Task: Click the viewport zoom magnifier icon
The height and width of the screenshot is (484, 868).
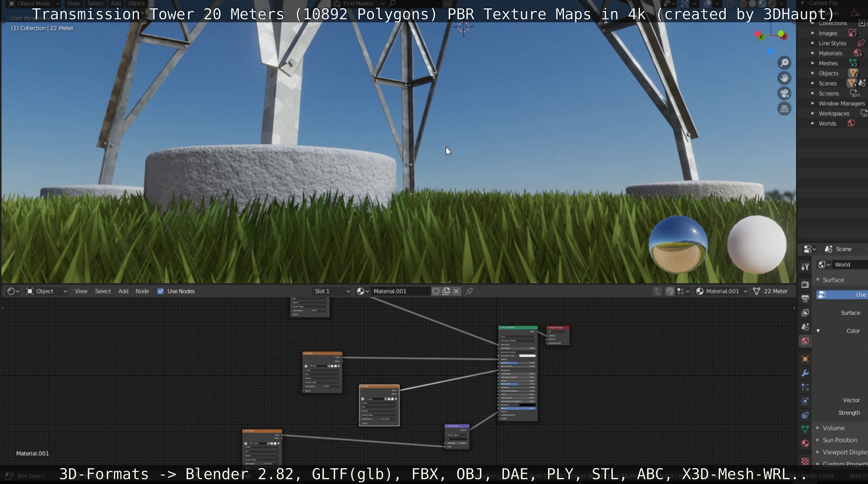Action: [784, 63]
